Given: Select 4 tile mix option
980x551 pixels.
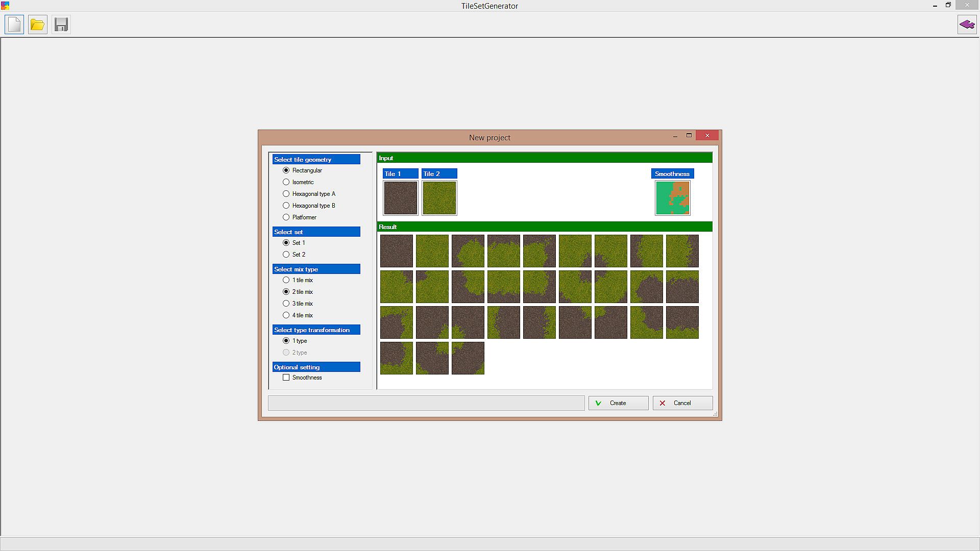Looking at the screenshot, I should pyautogui.click(x=286, y=315).
